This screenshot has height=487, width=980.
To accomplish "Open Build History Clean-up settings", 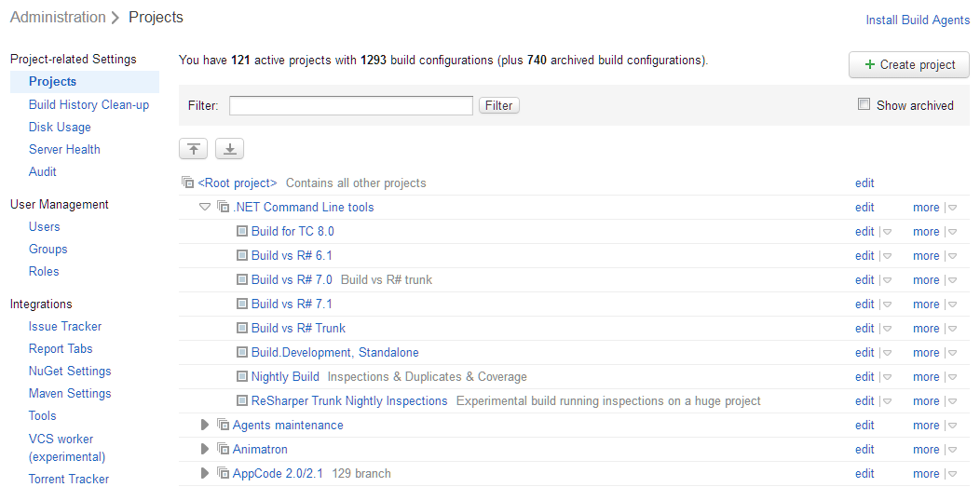I will point(88,105).
